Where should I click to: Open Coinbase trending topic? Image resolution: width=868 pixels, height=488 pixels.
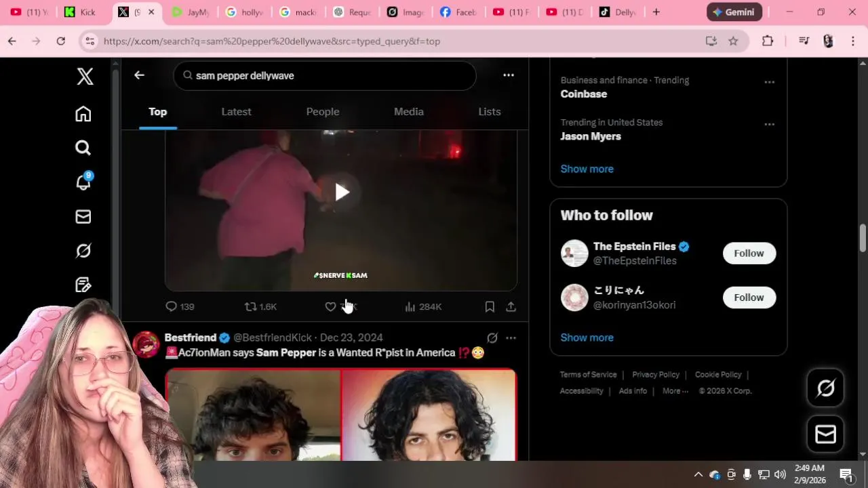coord(584,94)
